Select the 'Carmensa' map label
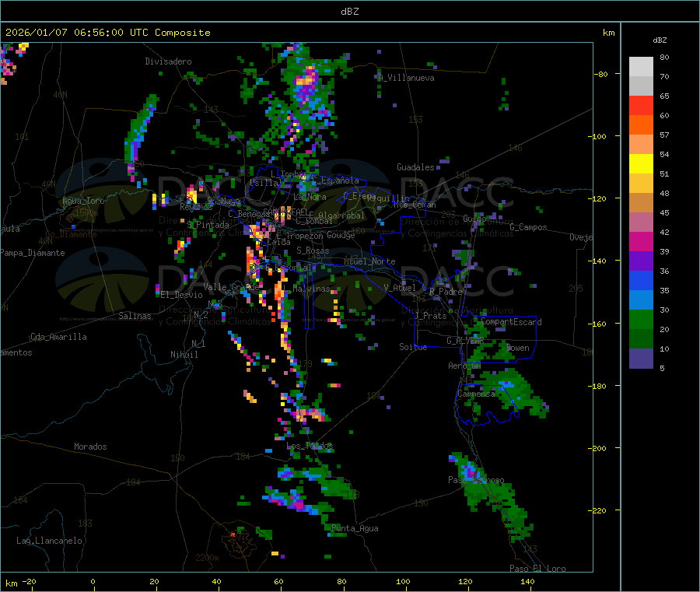 476,394
